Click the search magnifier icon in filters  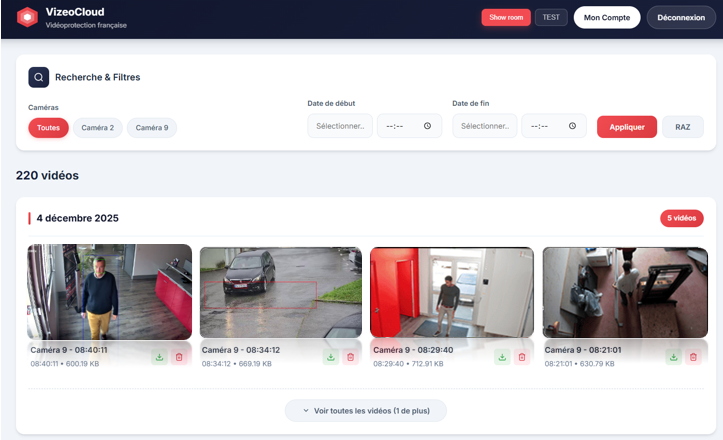[x=39, y=77]
